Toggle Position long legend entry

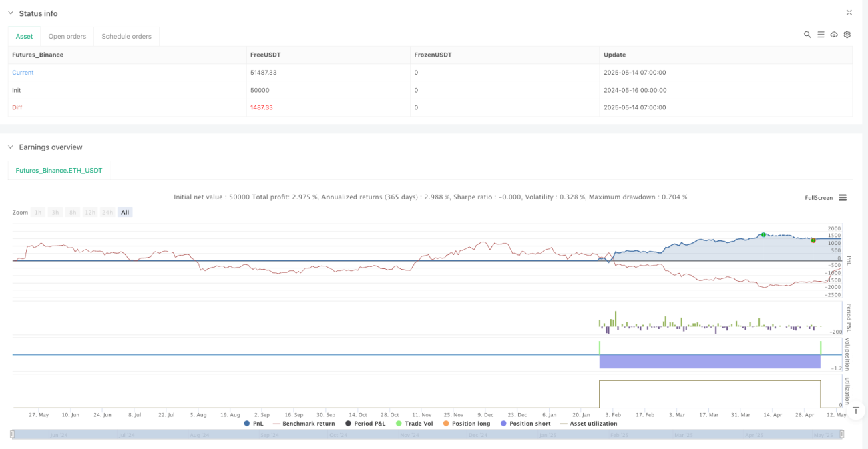coord(468,424)
